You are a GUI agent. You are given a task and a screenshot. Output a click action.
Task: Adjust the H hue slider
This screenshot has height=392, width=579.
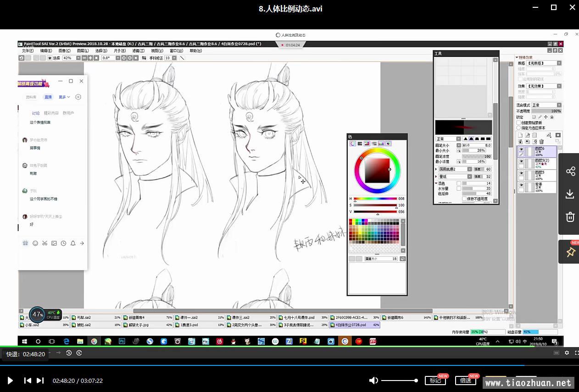tap(375, 199)
